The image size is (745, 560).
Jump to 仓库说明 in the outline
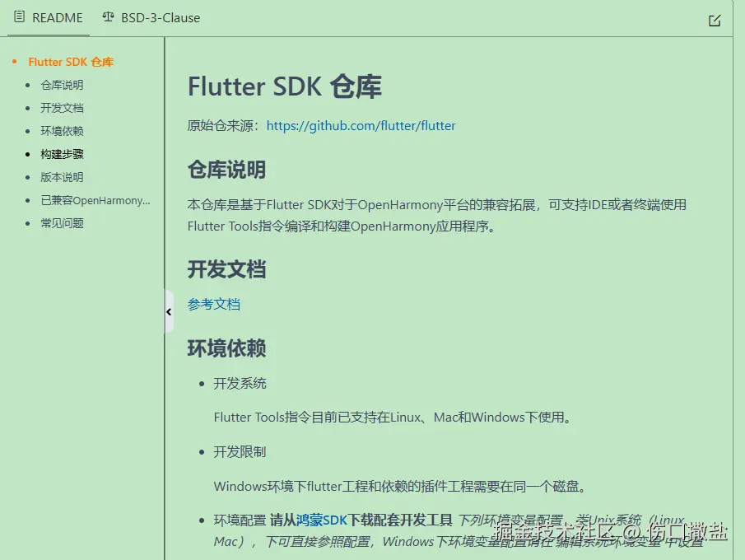click(x=62, y=85)
